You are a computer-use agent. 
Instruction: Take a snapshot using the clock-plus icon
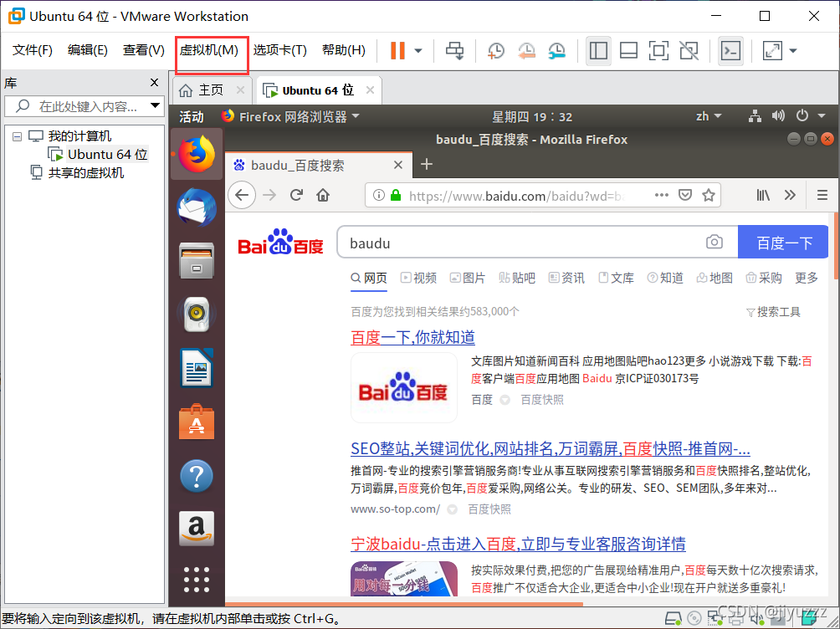tap(495, 50)
